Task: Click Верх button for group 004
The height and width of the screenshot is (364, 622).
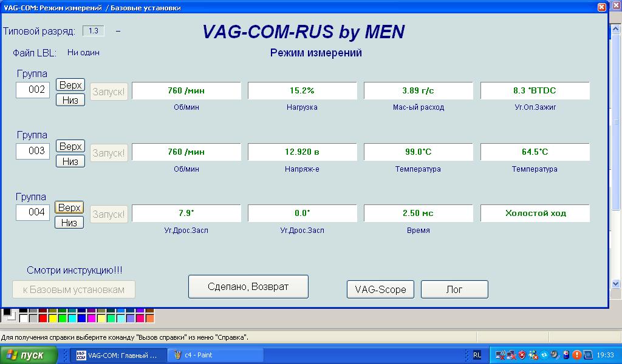Action: tap(69, 207)
